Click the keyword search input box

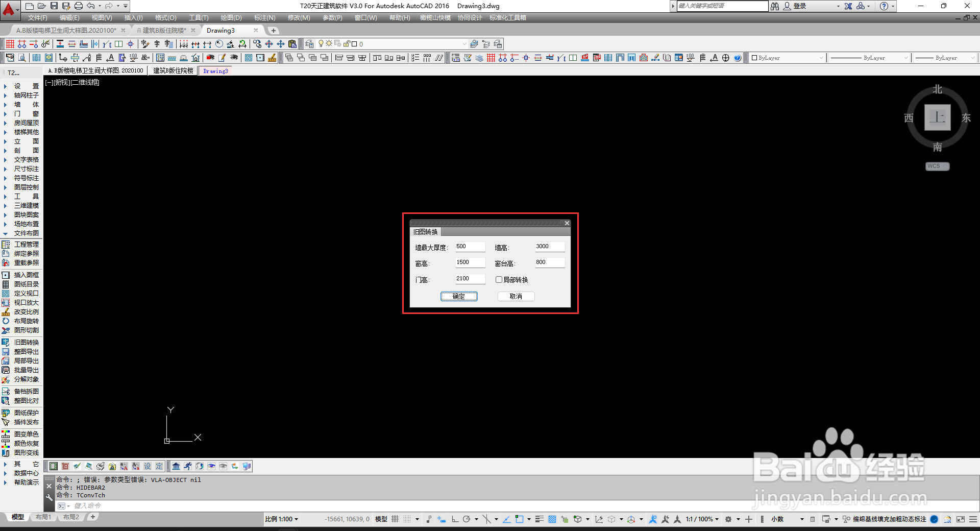pos(722,6)
